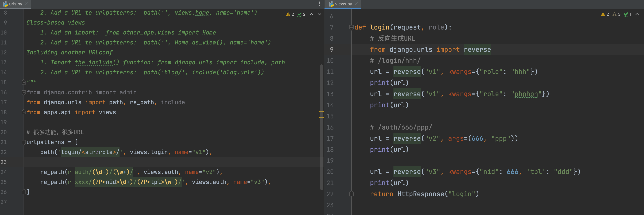
Task: Collapse the urlpatterns list fold marker
Action: coord(24,142)
